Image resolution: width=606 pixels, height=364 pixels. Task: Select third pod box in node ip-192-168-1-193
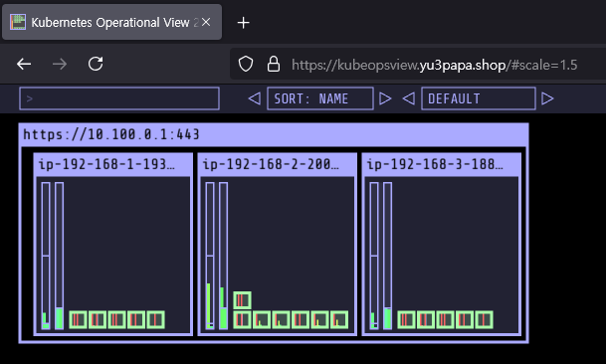pos(116,320)
